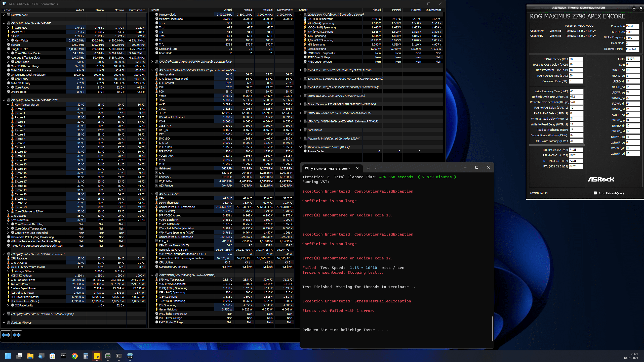Screen dimensions: 644x362
Task: Click the fan icon beside AIO Pumpe
Action: coord(157,186)
